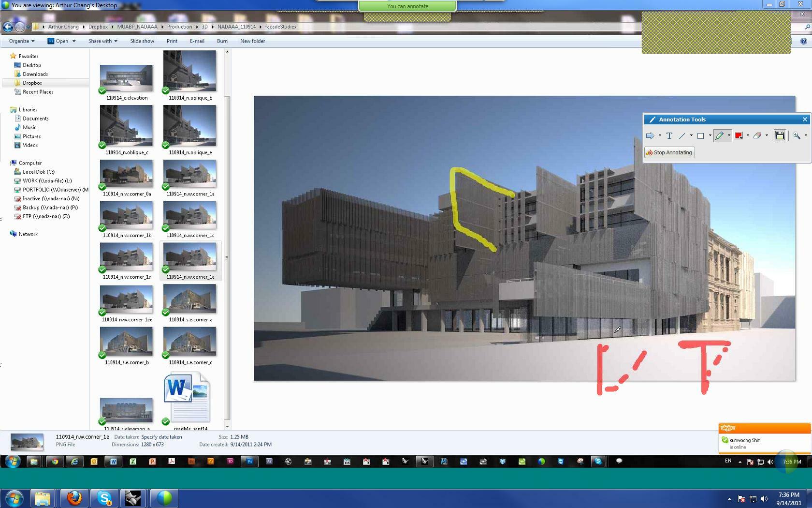Activate the highlighter pen annotation tool
The width and height of the screenshot is (812, 508).
[x=720, y=136]
